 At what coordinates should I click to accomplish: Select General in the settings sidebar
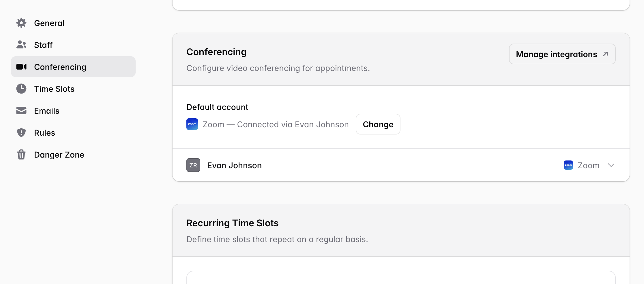[49, 23]
